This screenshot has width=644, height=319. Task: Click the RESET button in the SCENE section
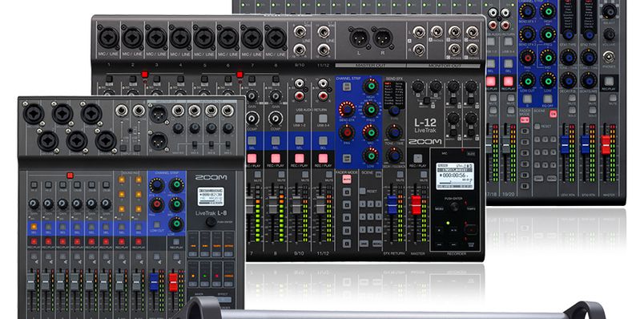[362, 191]
